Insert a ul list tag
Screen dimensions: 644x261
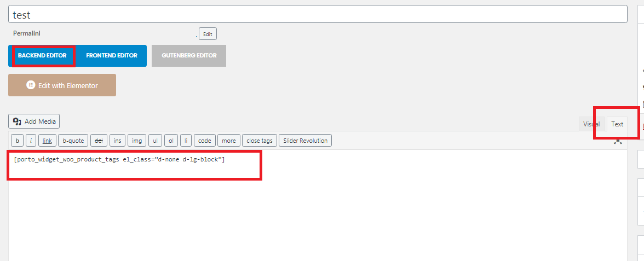(x=156, y=141)
